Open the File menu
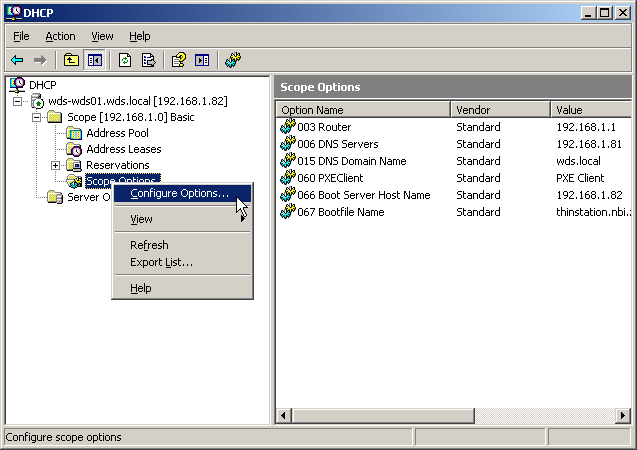 21,36
